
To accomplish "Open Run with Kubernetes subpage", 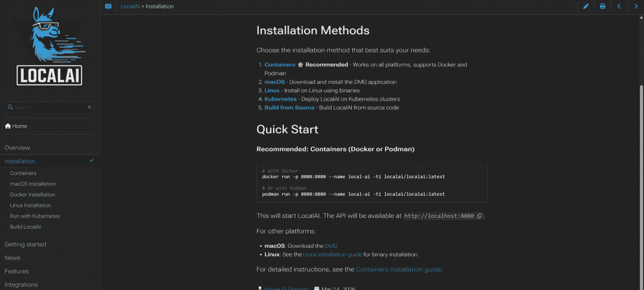I will [x=35, y=216].
